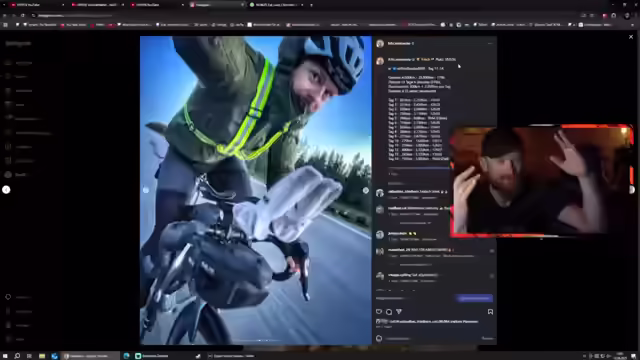Click the blue button above post actions

point(474,298)
